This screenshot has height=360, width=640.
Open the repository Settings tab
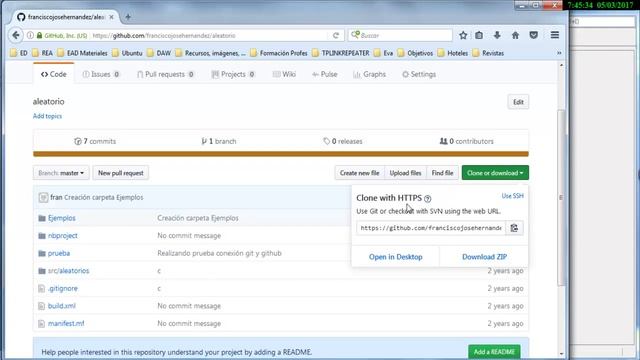click(x=419, y=74)
